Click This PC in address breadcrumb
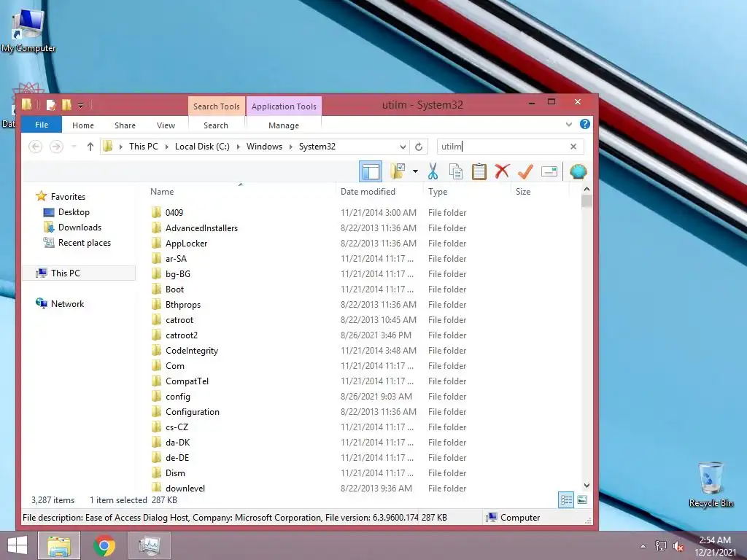 [144, 147]
